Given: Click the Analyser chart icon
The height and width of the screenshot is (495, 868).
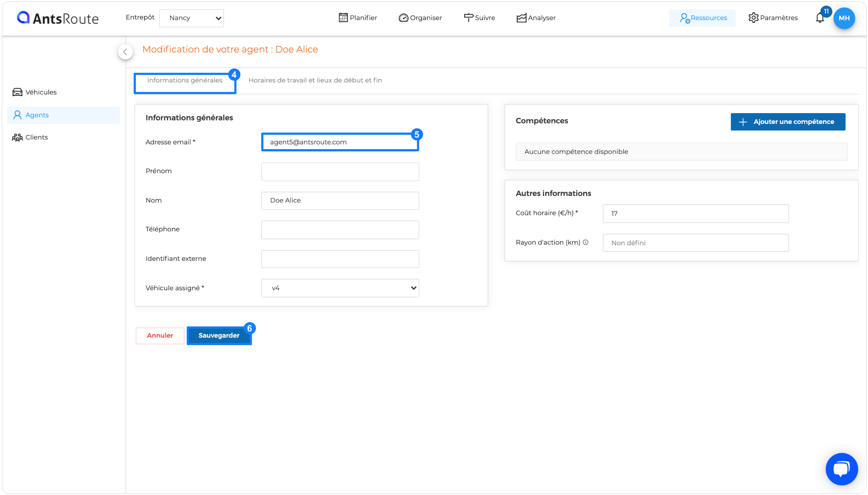Looking at the screenshot, I should [x=521, y=18].
